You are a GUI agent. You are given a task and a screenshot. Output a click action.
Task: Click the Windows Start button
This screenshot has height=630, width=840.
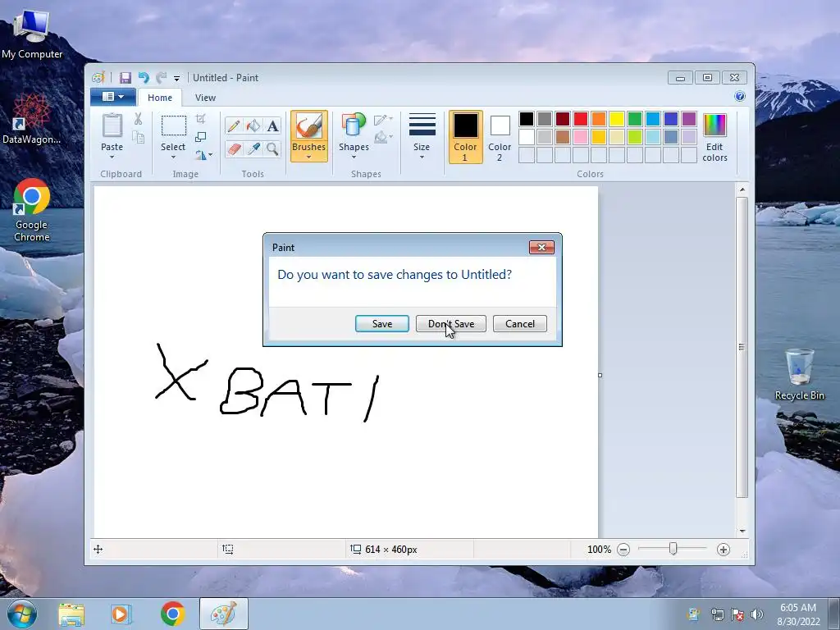tap(21, 614)
